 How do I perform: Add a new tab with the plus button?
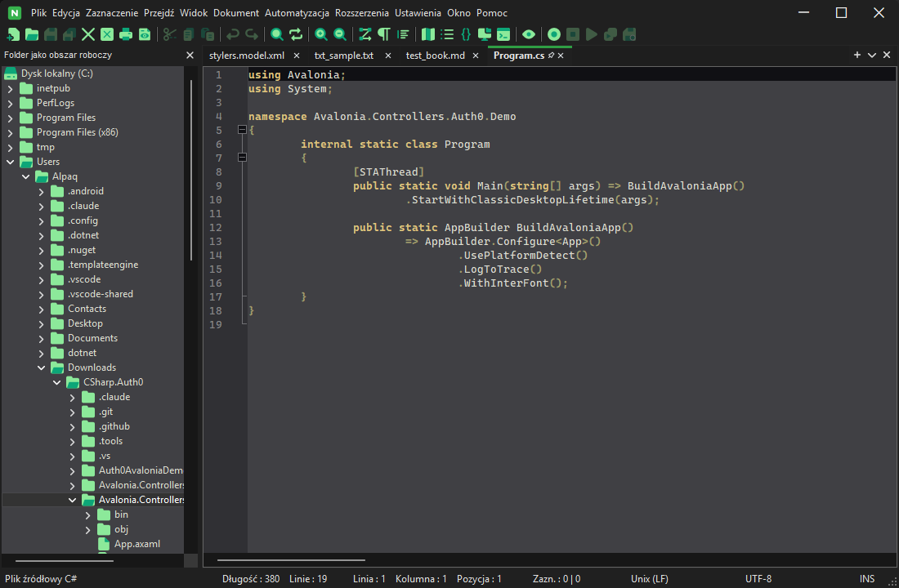[857, 55]
